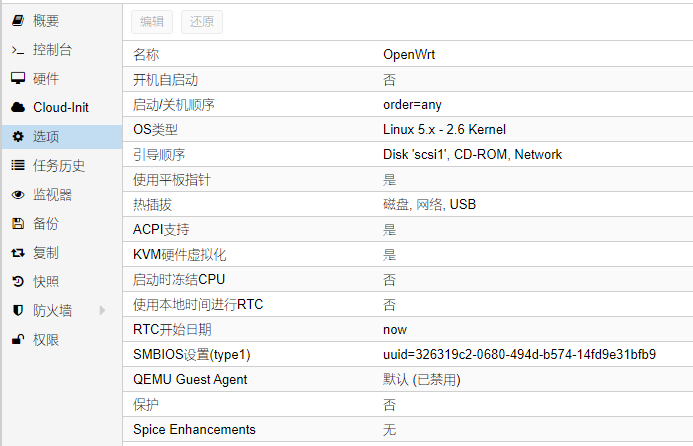The image size is (693, 446).
Task: Click the 编辑 edit button
Action: pos(152,22)
